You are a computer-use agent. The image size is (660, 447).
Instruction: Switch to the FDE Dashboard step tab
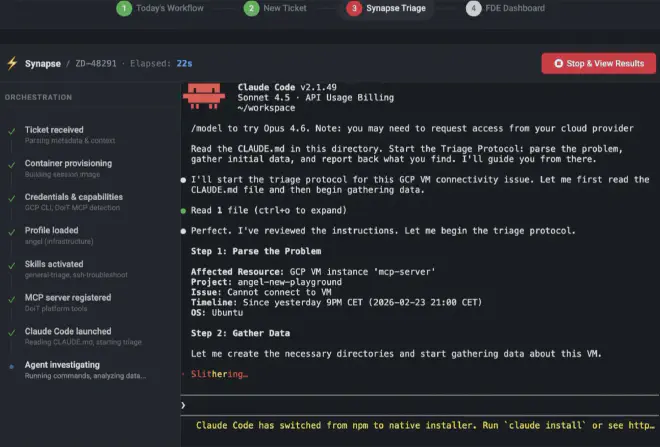click(506, 8)
